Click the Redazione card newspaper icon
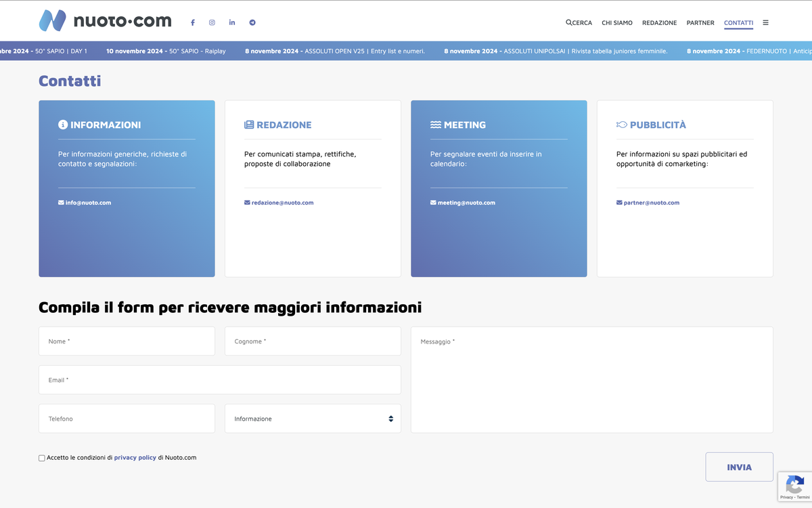Screen dimensions: 812x508 tap(249, 125)
